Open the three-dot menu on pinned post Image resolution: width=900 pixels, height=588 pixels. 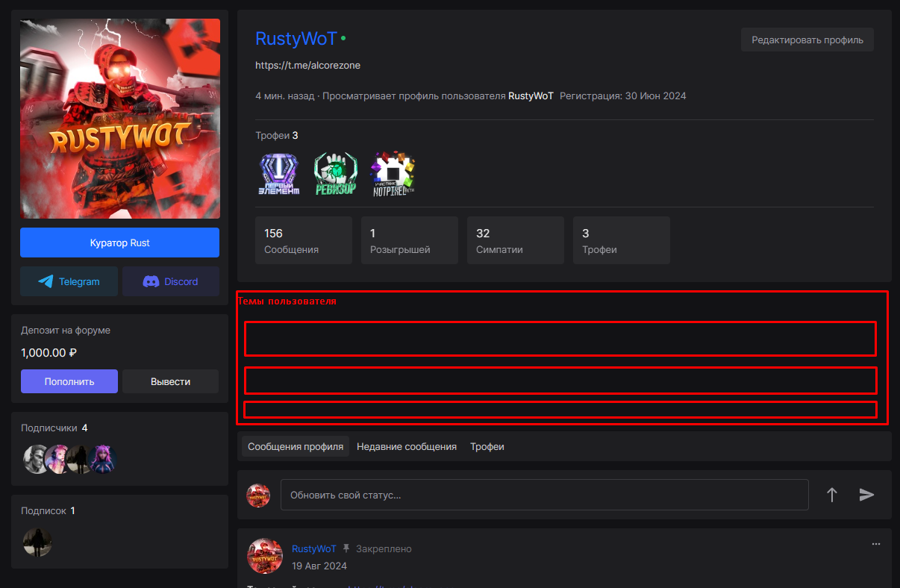click(x=876, y=544)
